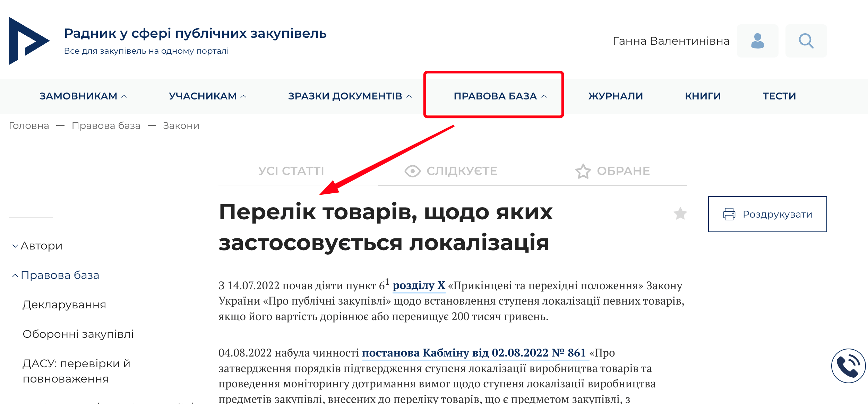Screen dimensions: 868x404
Task: Open the user profile icon
Action: pos(757,41)
